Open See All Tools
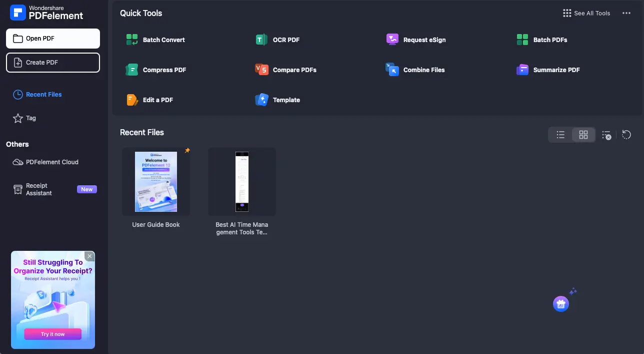 (x=586, y=14)
